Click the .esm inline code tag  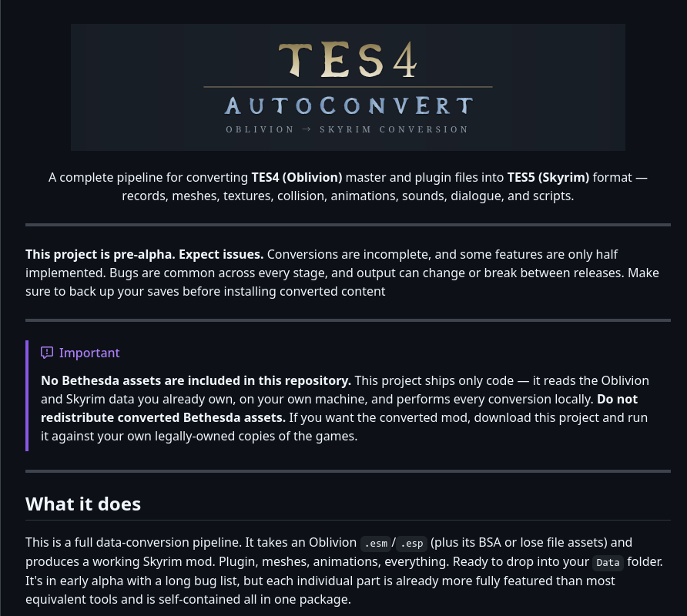pos(376,544)
